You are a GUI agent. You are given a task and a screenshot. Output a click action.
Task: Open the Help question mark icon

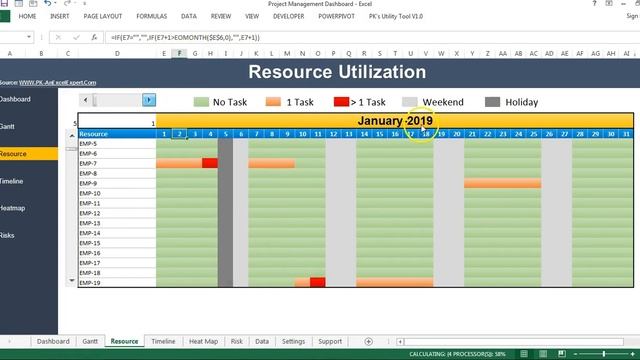(x=594, y=4)
